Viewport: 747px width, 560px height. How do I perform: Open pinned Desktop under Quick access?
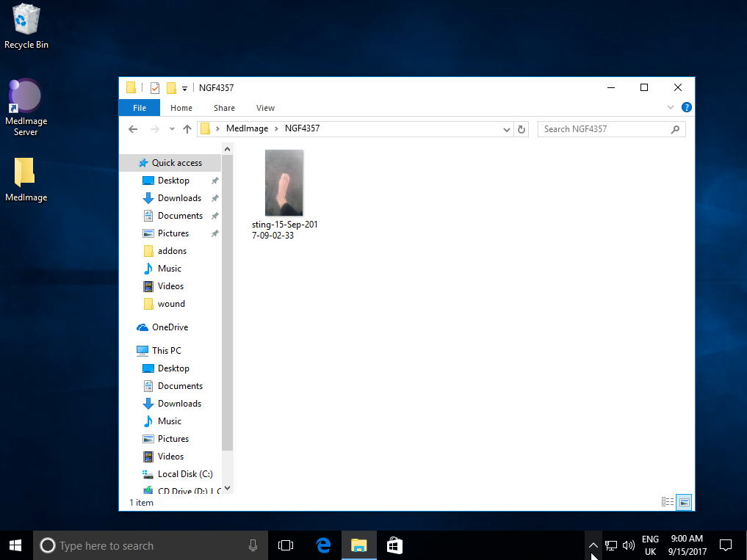(173, 181)
